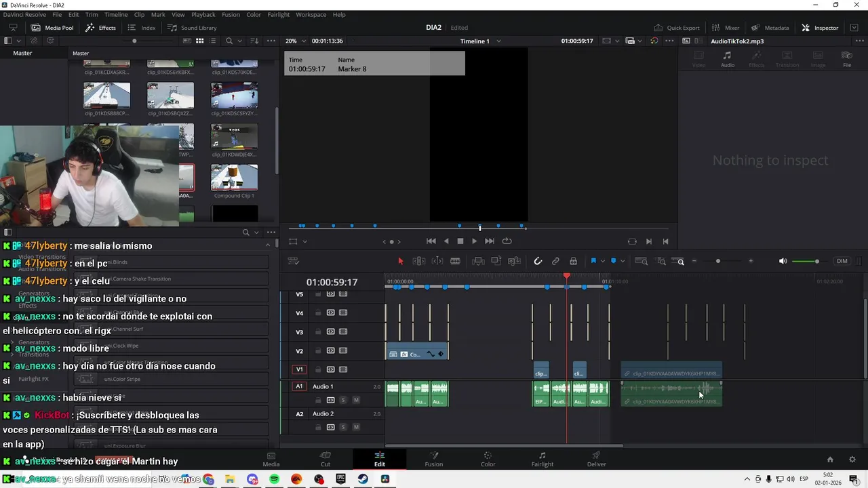868x488 pixels.
Task: Mute monitoring via the speaker icon
Action: pyautogui.click(x=783, y=261)
